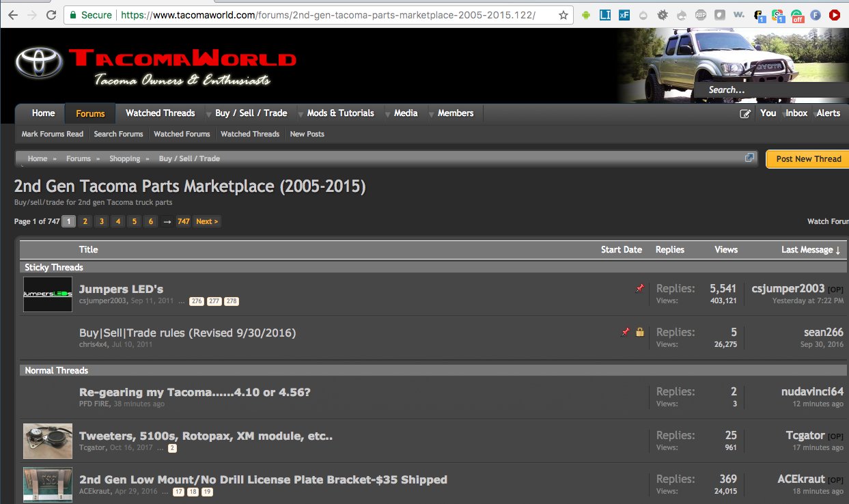Open the Buy / Sell / Trade tab
The height and width of the screenshot is (504, 849).
251,113
